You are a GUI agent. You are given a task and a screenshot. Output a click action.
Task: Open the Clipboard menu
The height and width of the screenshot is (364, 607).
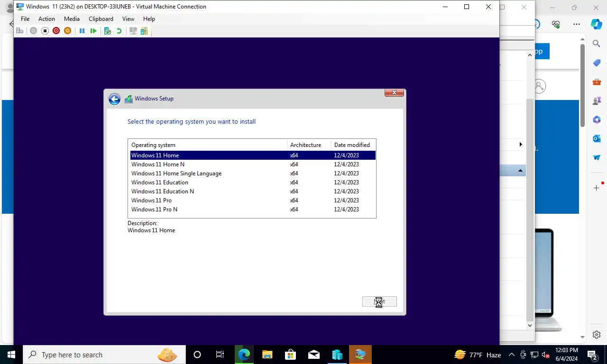coord(101,19)
